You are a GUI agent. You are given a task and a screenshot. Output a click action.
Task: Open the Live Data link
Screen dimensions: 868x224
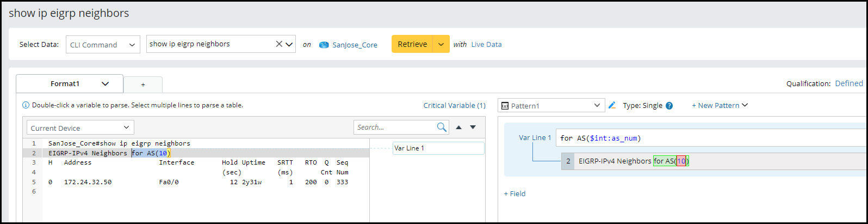486,45
